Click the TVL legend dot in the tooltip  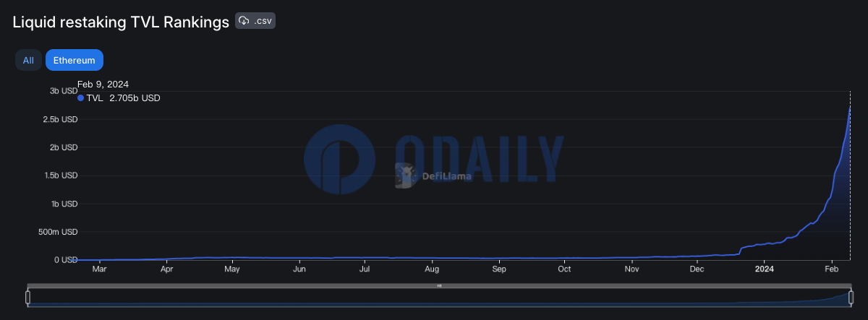point(81,98)
